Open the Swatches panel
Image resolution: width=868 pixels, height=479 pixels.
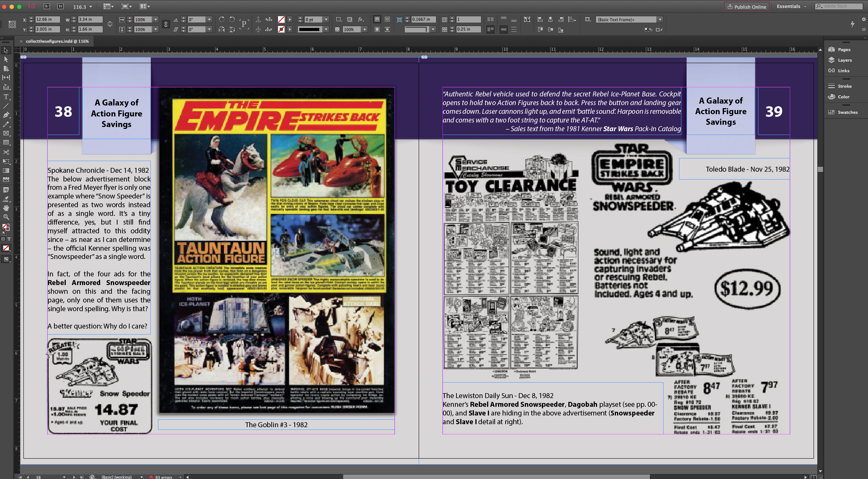point(843,112)
